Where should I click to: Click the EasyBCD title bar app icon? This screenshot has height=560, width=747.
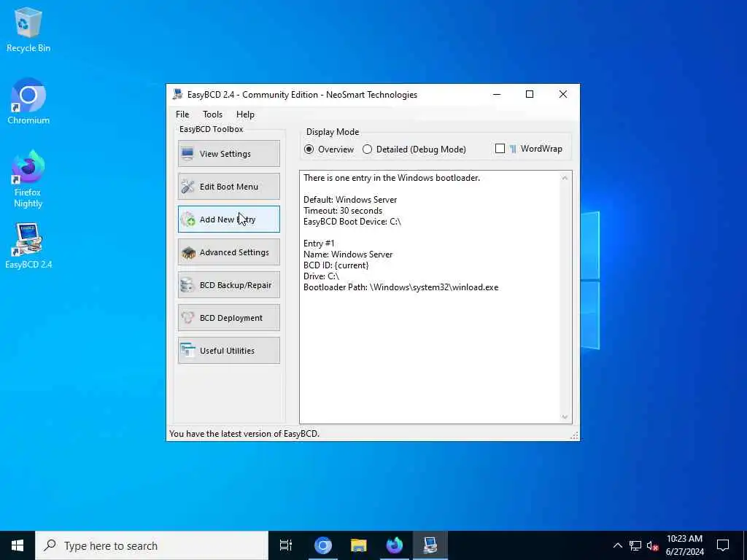pyautogui.click(x=178, y=94)
